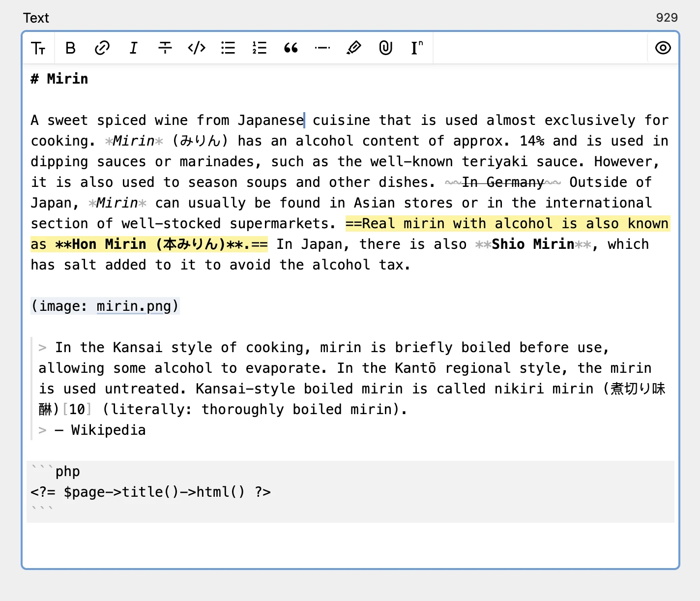Click the first italic '*Mirin*' near (みりん)

tap(134, 141)
